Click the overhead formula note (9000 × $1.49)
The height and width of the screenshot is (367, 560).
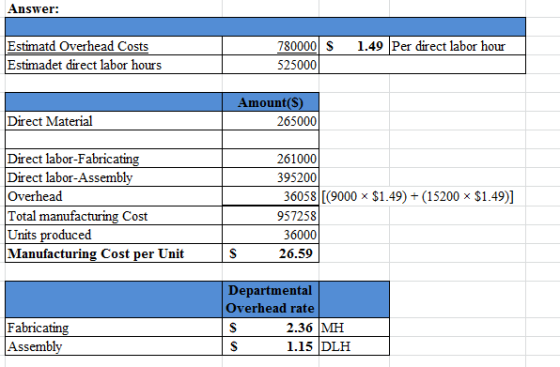tap(418, 196)
